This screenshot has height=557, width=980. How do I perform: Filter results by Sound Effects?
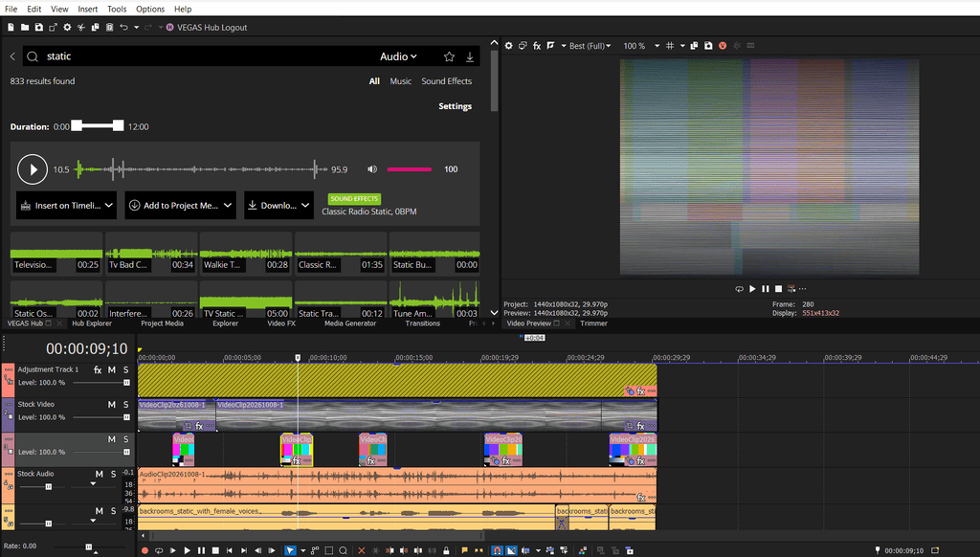[446, 81]
